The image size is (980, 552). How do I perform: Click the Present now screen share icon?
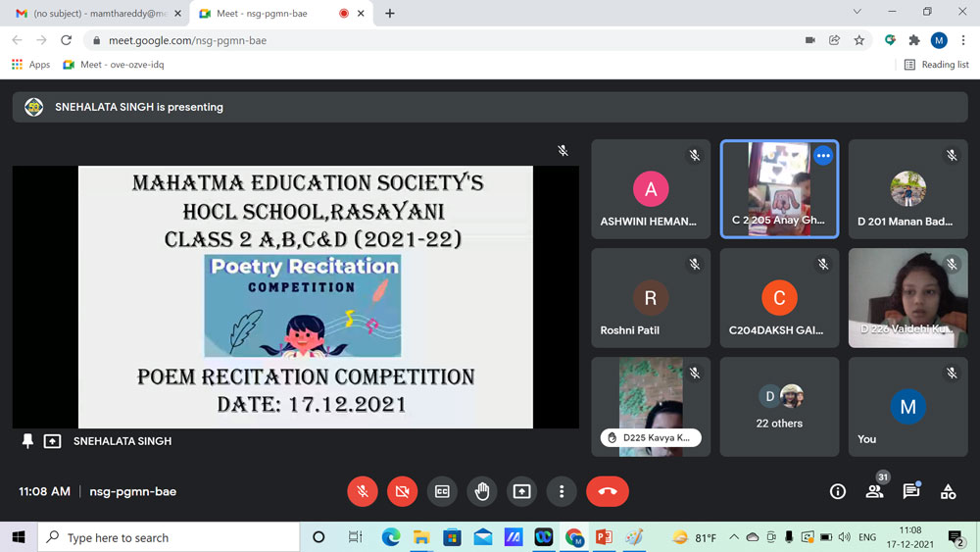(x=521, y=491)
